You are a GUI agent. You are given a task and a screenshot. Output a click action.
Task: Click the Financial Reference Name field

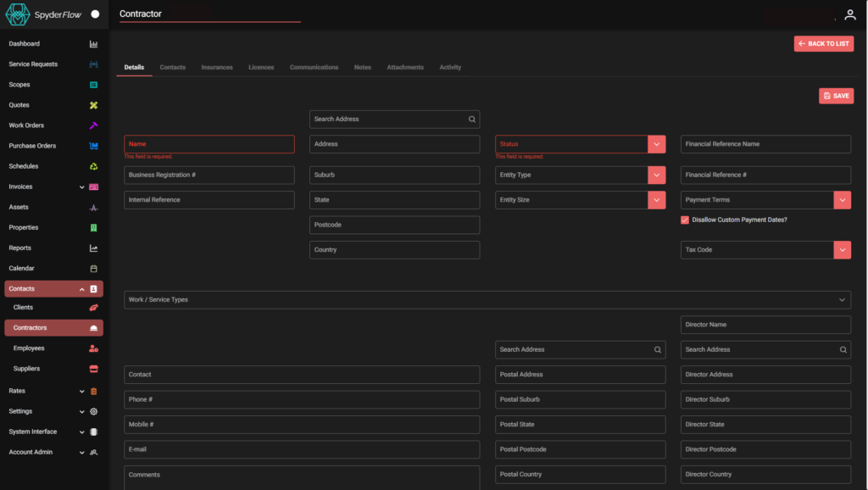[765, 144]
